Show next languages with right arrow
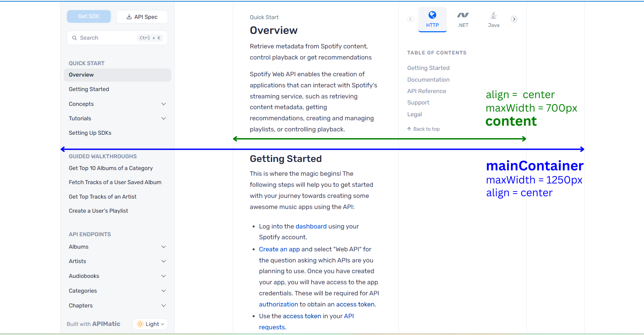This screenshot has height=335, width=644. point(514,19)
